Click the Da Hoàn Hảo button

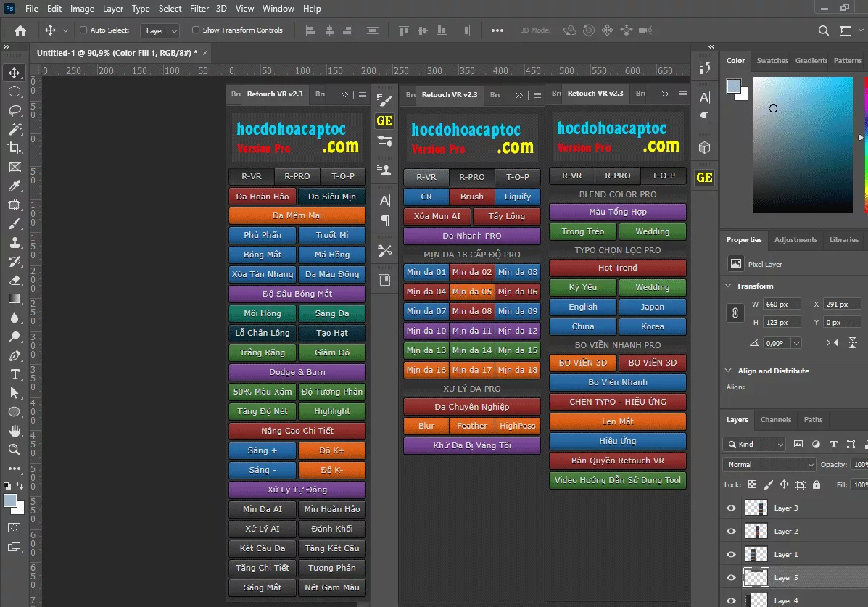pos(263,197)
